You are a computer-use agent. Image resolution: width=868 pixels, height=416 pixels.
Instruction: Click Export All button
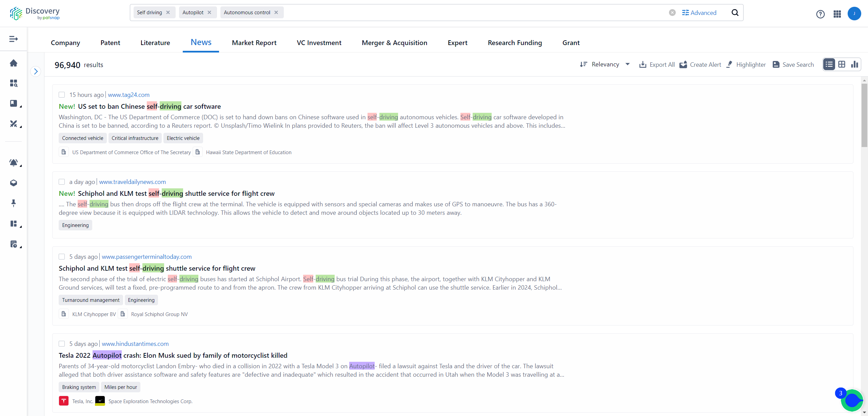pos(657,64)
